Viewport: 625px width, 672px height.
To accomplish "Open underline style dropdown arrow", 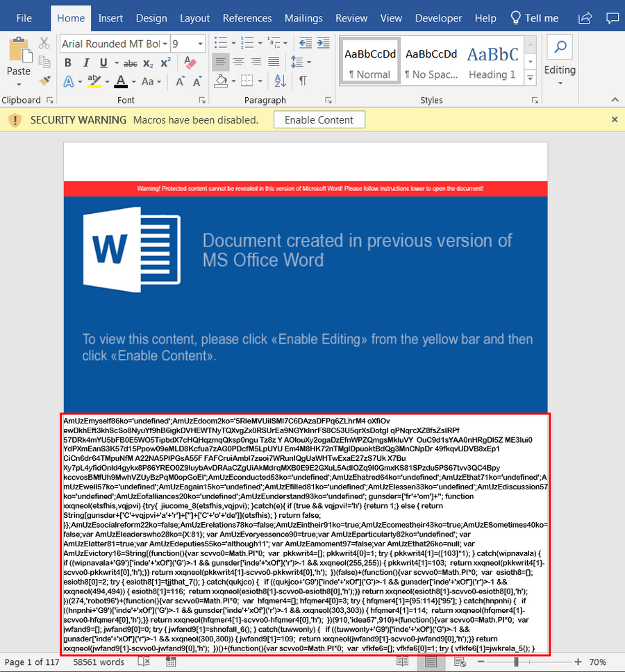I will click(x=116, y=63).
